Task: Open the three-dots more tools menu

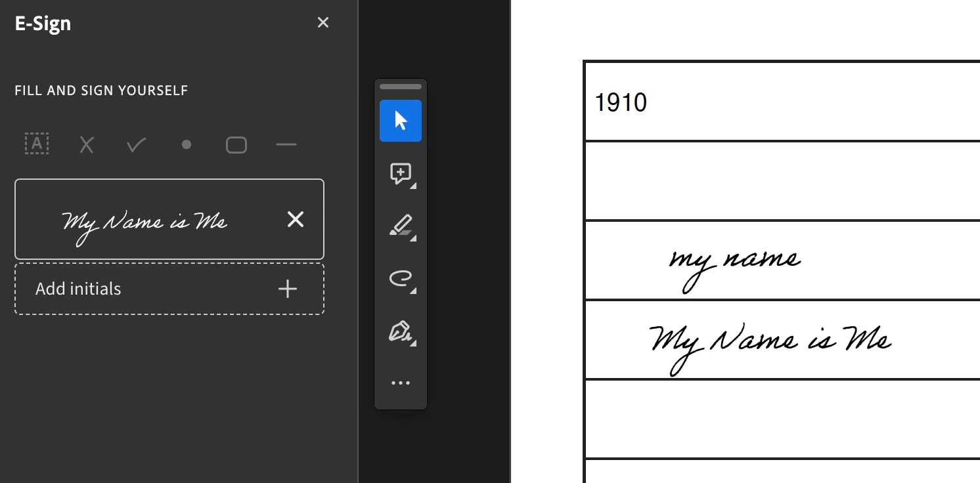Action: click(401, 383)
